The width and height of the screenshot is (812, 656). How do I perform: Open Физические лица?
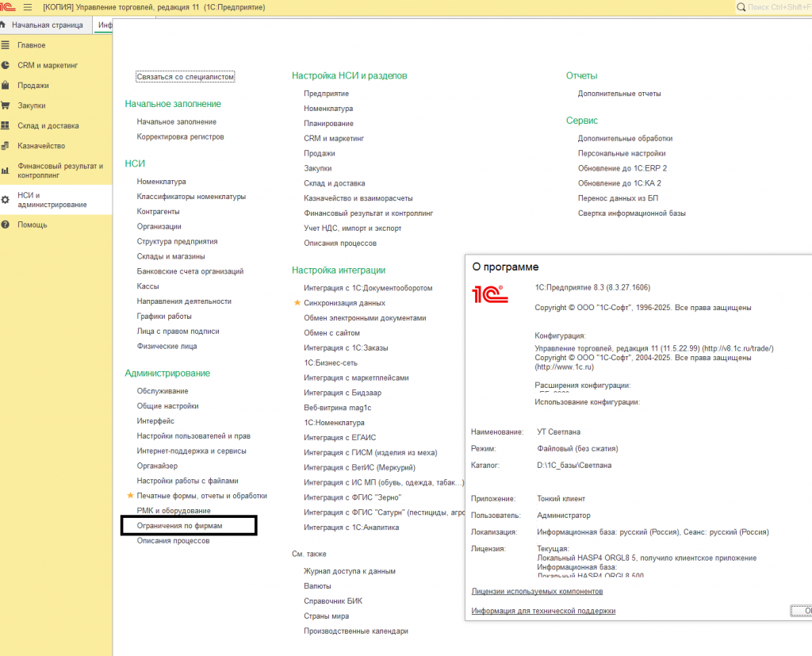pyautogui.click(x=167, y=346)
